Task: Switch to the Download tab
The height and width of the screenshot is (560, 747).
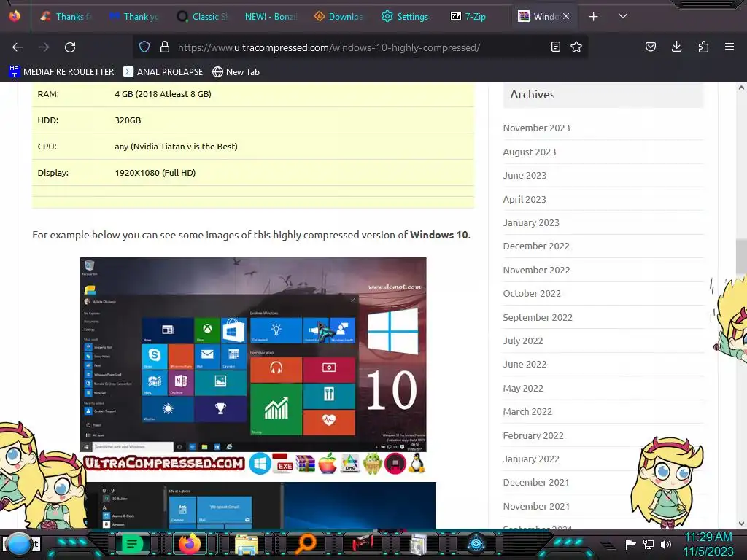Action: (338, 17)
